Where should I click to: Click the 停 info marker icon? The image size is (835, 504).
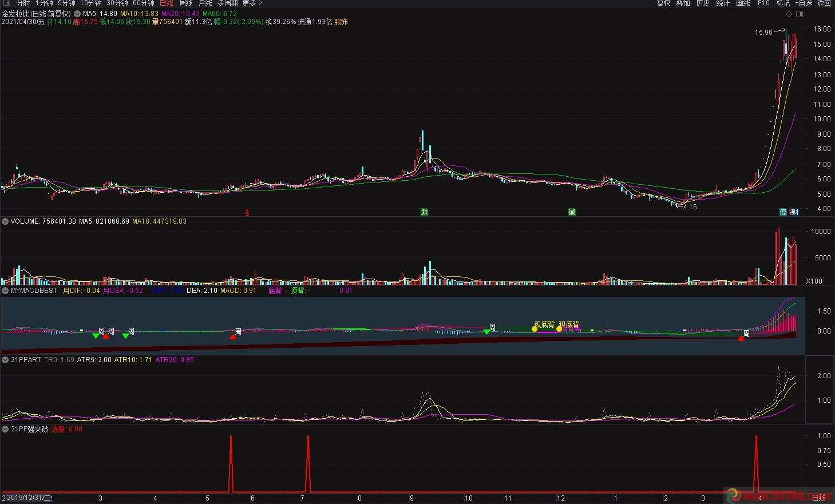coord(783,212)
